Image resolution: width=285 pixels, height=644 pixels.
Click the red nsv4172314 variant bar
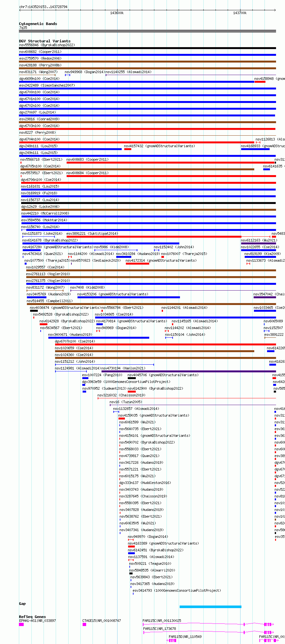[x=137, y=264]
